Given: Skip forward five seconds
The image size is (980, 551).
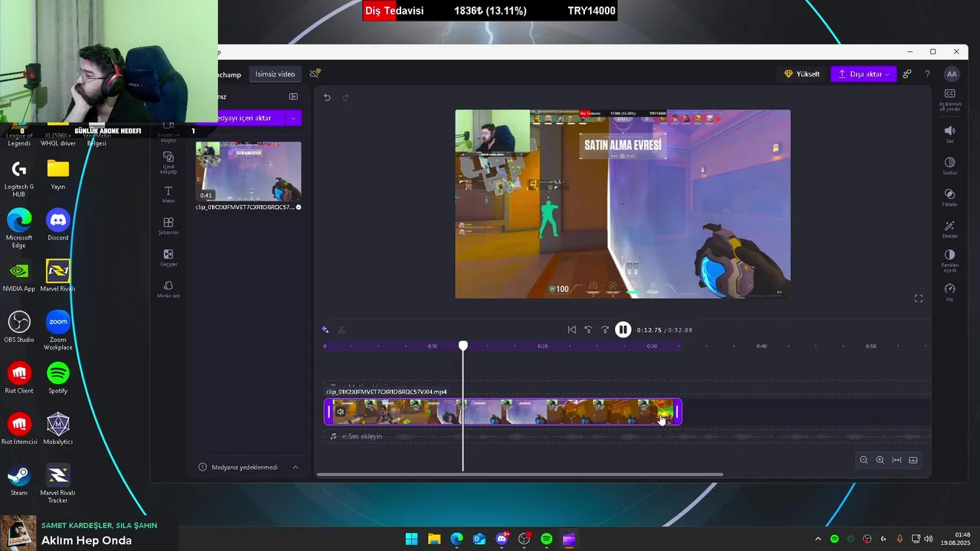Looking at the screenshot, I should click(x=605, y=330).
